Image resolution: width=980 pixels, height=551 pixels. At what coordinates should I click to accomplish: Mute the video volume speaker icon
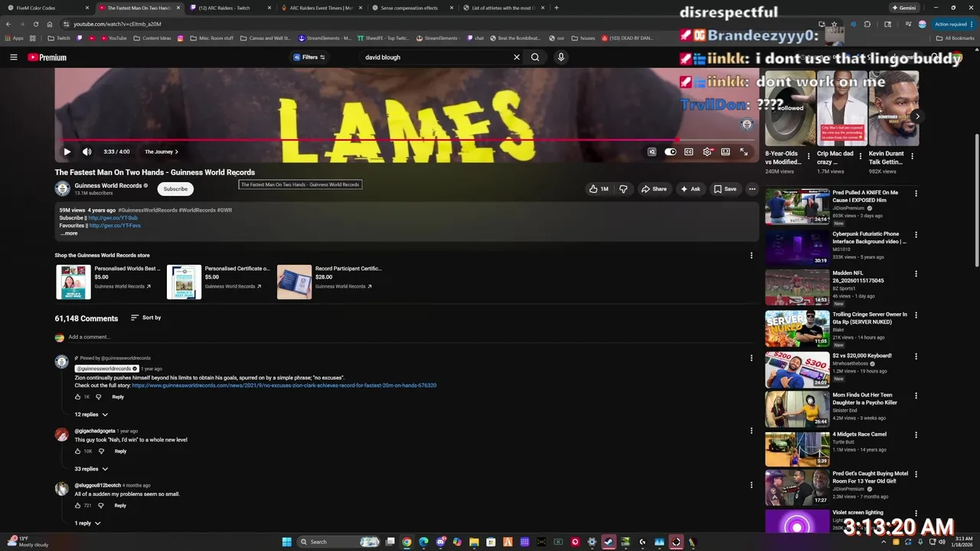(x=87, y=152)
